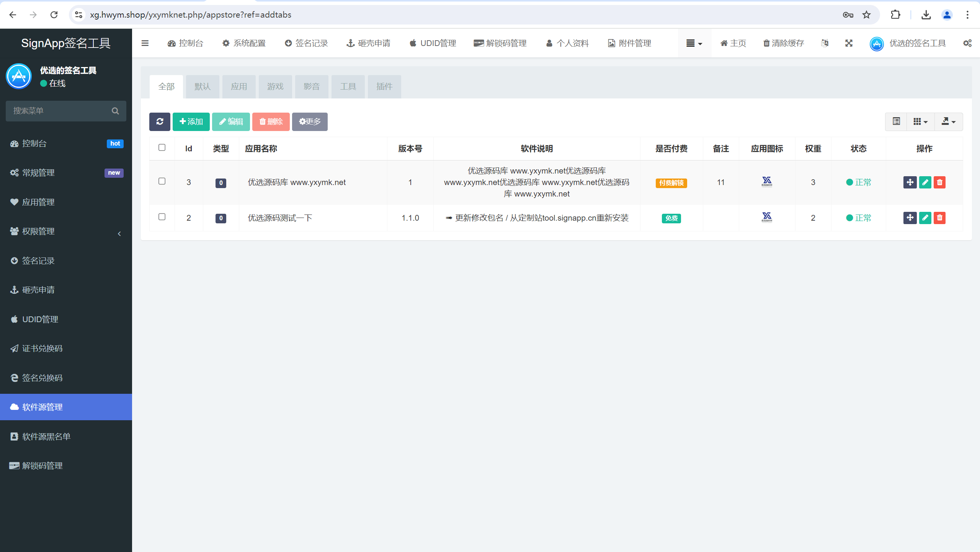Open the browser profile avatar
Screen dimensions: 980x552
[x=947, y=15]
